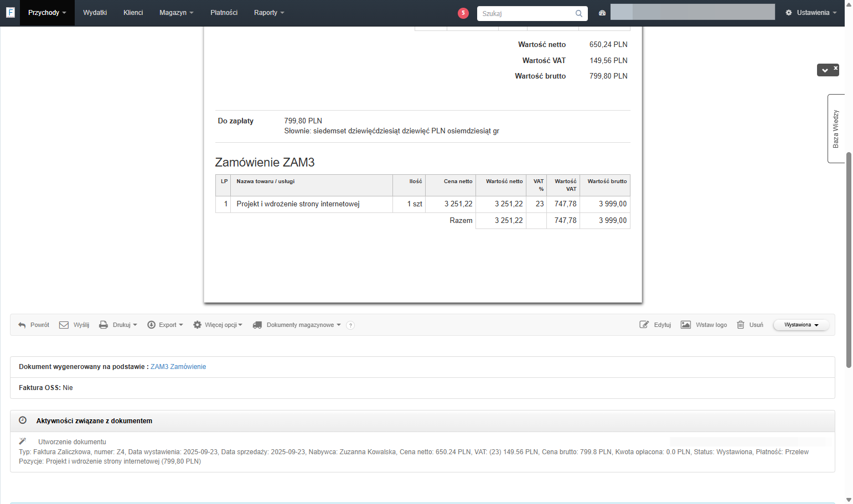Go to the Wydatki section
Image resolution: width=853 pixels, height=504 pixels.
coord(95,13)
